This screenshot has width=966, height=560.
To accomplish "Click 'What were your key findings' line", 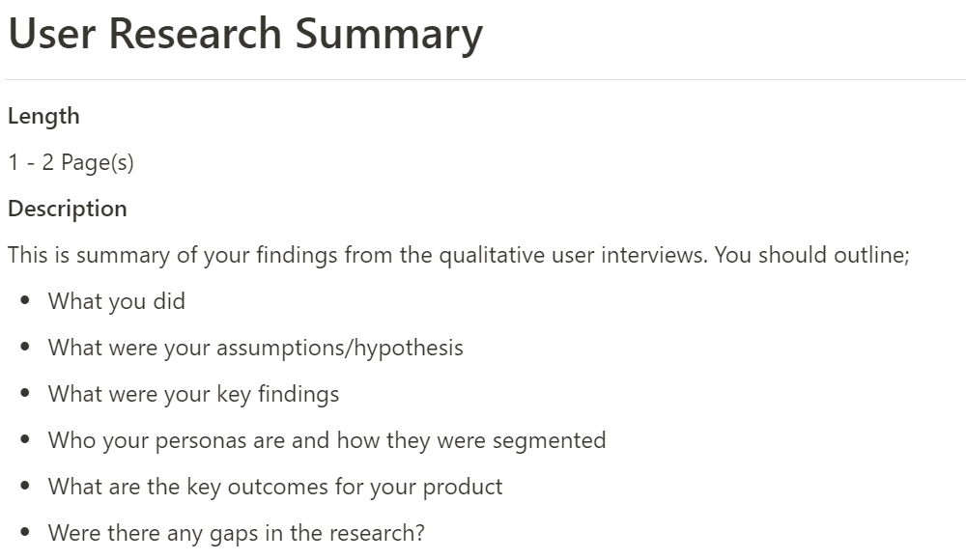I will [x=193, y=394].
